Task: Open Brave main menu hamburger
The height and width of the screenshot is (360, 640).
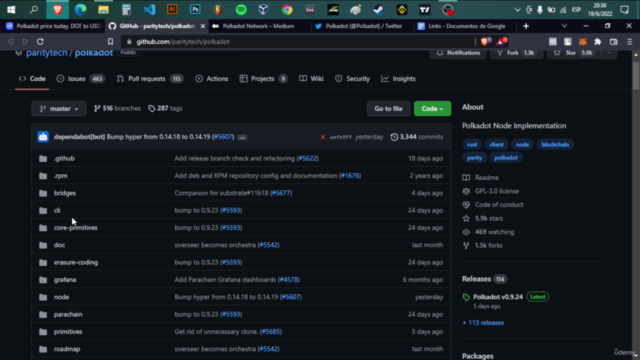Action: click(x=629, y=42)
